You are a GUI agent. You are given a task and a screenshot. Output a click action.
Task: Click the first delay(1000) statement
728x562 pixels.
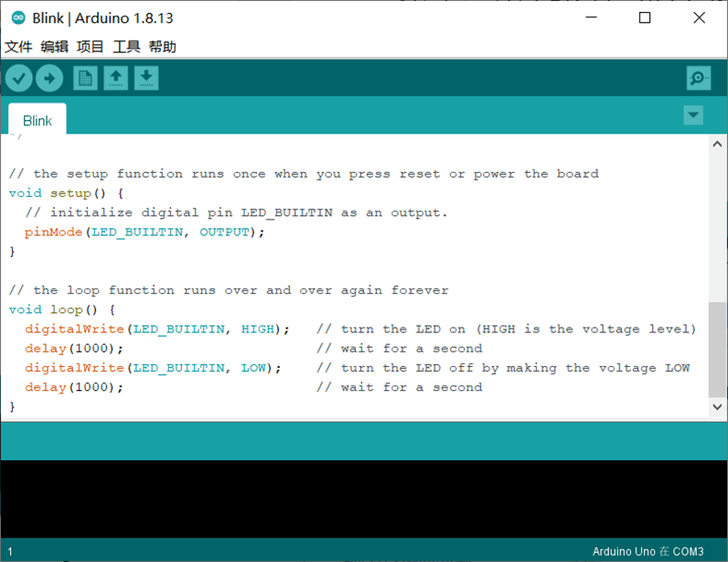pyautogui.click(x=74, y=348)
